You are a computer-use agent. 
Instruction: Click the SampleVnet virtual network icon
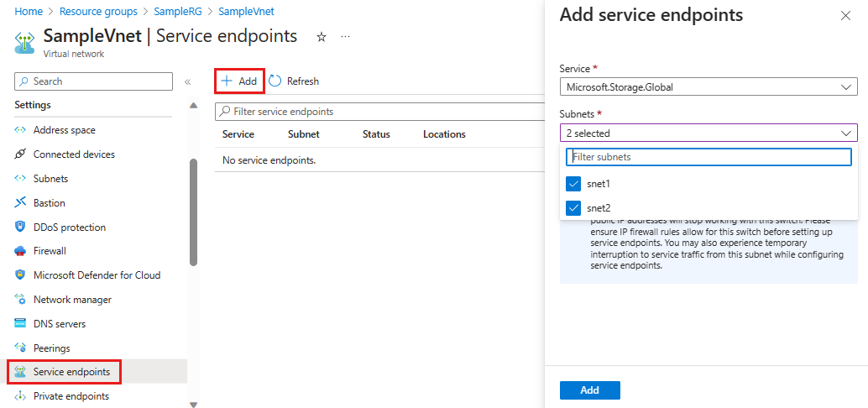(24, 42)
